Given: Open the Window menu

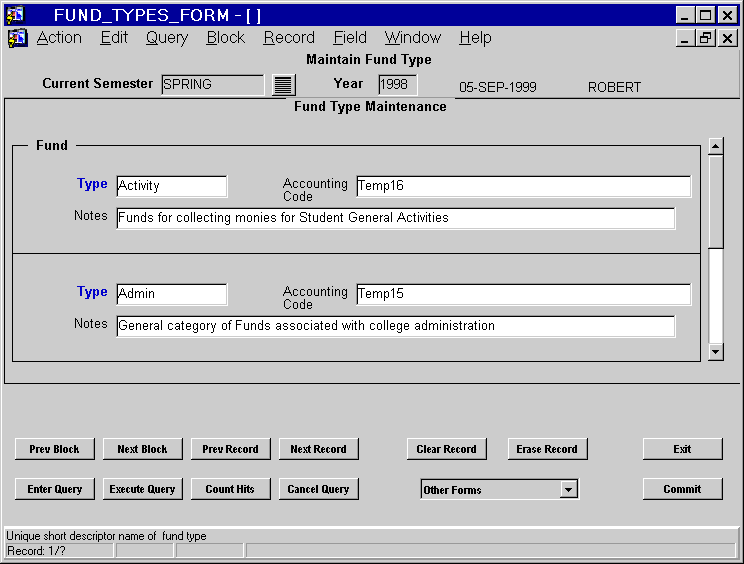Looking at the screenshot, I should [x=412, y=37].
